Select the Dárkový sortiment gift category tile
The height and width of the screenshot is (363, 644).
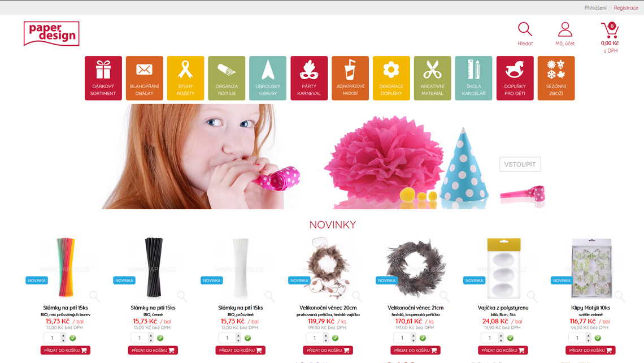103,78
